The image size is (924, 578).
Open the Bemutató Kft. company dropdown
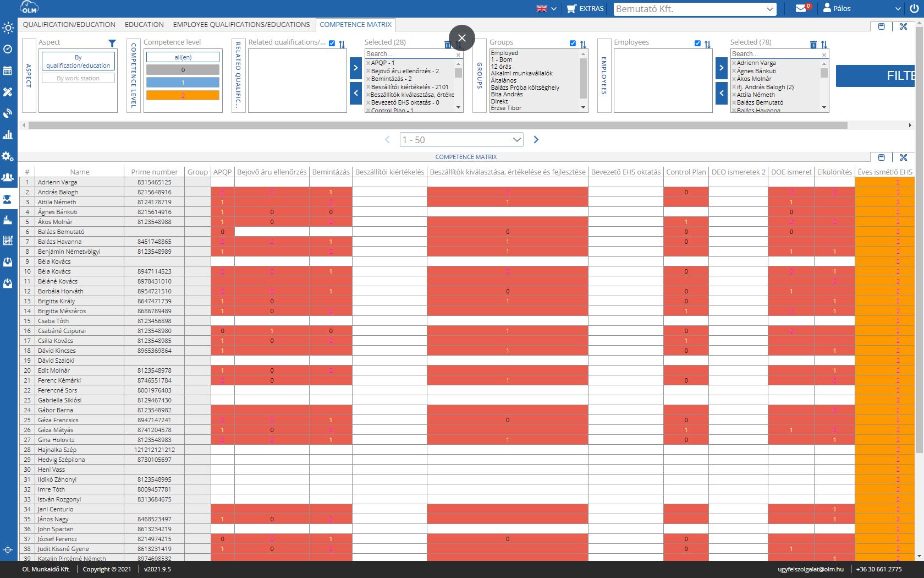(695, 9)
